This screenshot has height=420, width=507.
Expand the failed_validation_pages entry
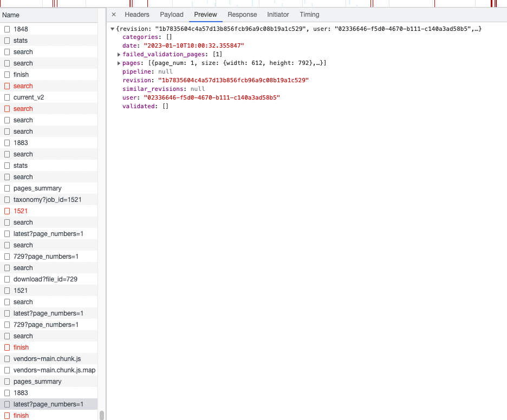[x=119, y=54]
